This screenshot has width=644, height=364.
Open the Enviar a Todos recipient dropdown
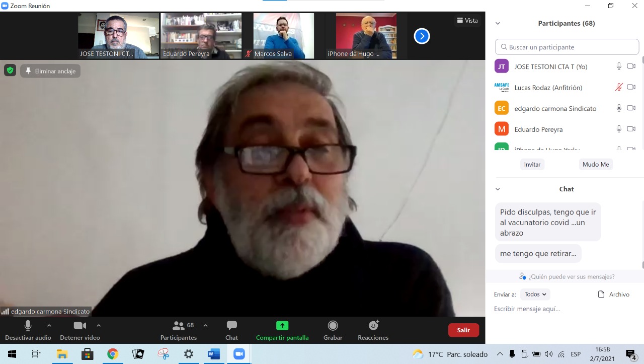pos(535,295)
